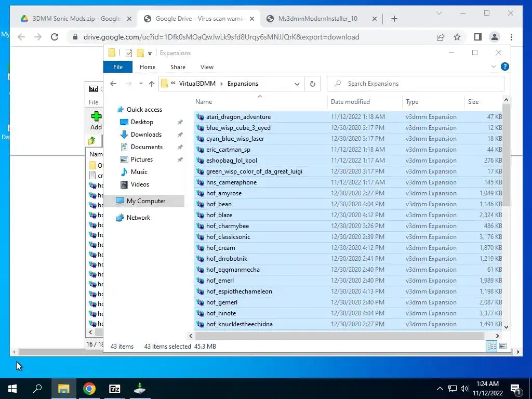Click the Properties checkmark icon in title bar
This screenshot has width=532, height=399.
(129, 53)
